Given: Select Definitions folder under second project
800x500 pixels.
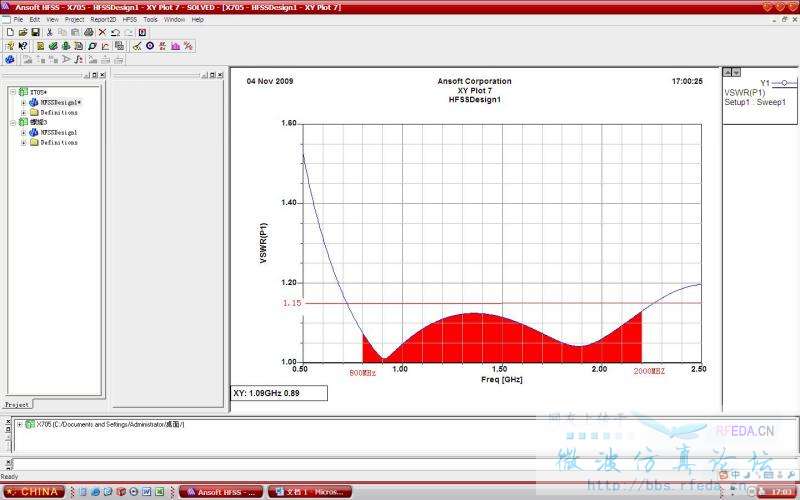Looking at the screenshot, I should (59, 142).
